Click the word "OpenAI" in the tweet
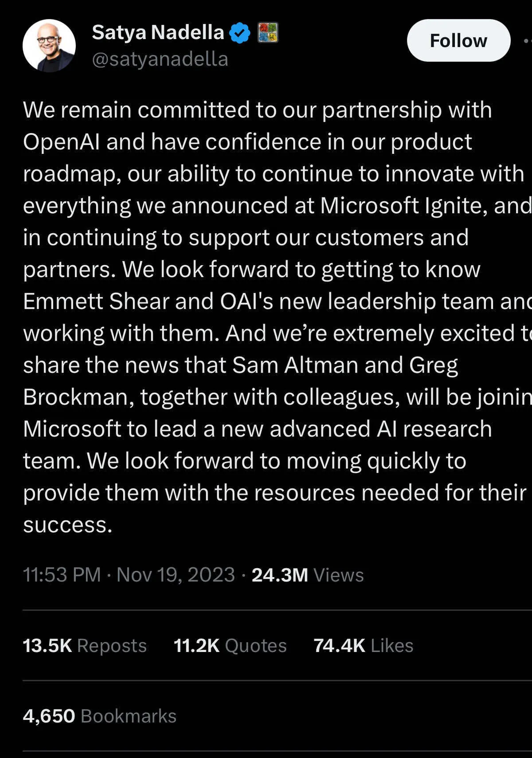Viewport: 532px width, 758px height. 61,142
